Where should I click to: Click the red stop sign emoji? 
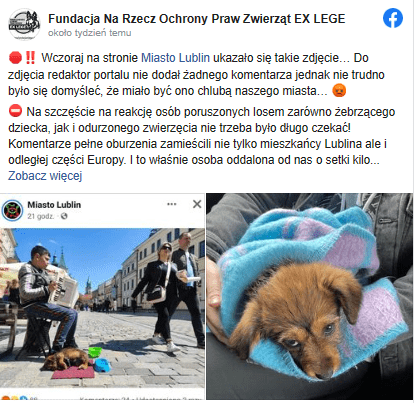tap(15, 58)
